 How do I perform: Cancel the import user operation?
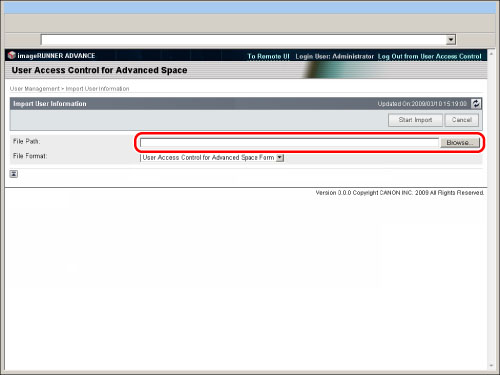pyautogui.click(x=462, y=120)
